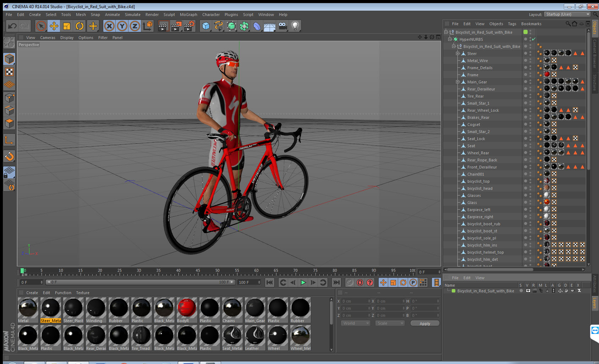Activate the Scale tool
599x364 pixels.
coord(67,26)
